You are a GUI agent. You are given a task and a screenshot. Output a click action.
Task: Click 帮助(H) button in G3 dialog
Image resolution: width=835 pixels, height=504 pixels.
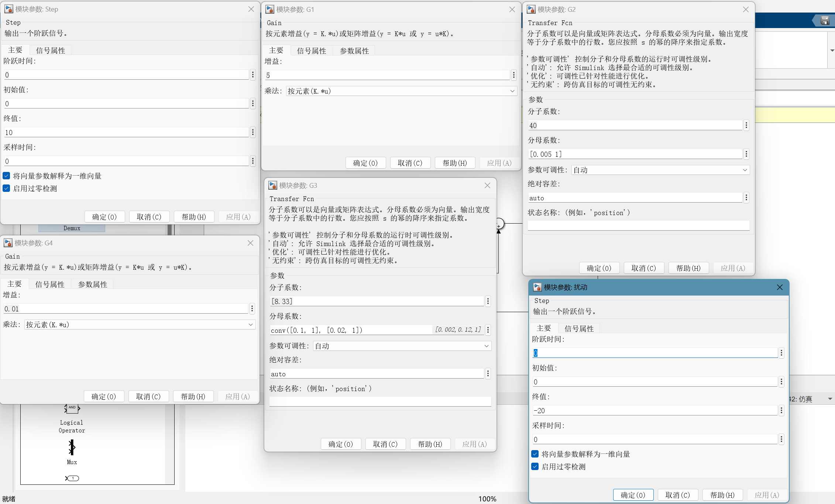[430, 444]
